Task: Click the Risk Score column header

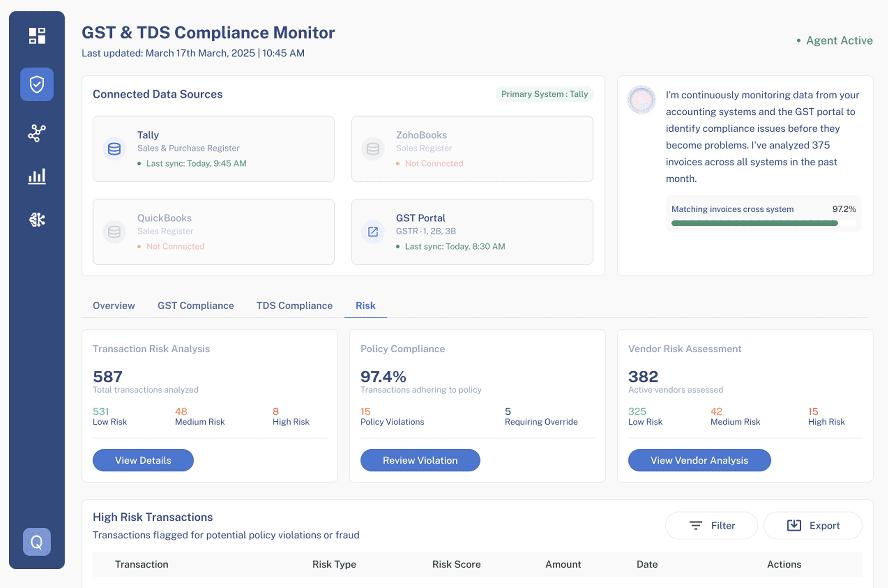Action: pyautogui.click(x=456, y=564)
